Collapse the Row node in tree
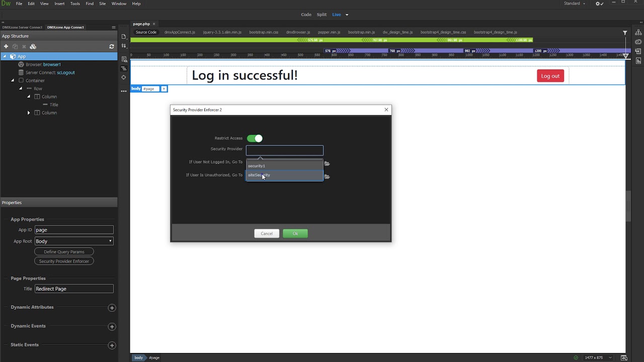 (21, 88)
